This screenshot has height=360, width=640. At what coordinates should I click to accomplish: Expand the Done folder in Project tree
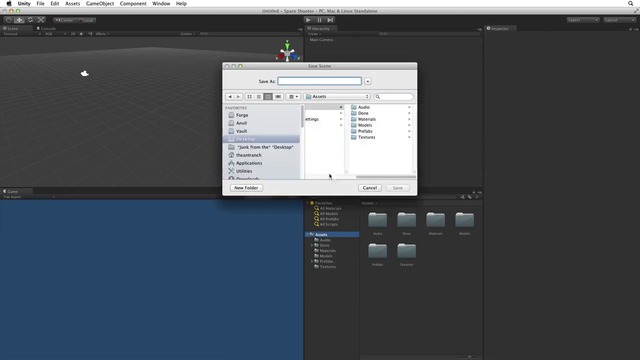[x=312, y=245]
